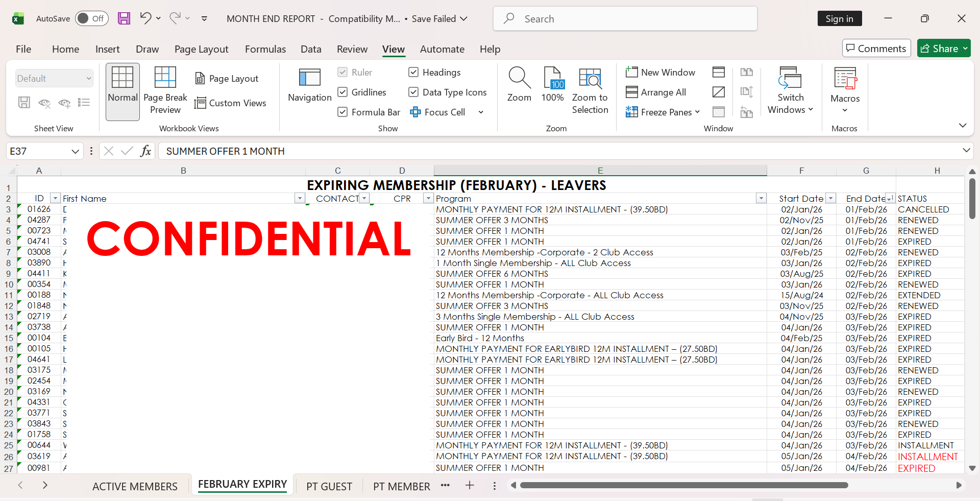Image resolution: width=980 pixels, height=501 pixels.
Task: Click Zoom to Selection
Action: [x=590, y=90]
